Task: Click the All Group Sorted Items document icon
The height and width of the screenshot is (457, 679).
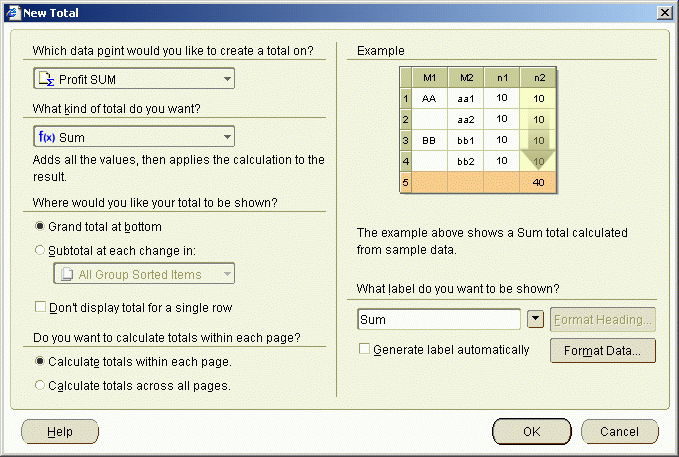Action: coord(67,274)
